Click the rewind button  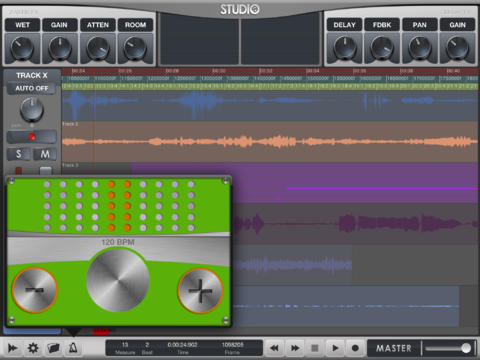[274, 348]
